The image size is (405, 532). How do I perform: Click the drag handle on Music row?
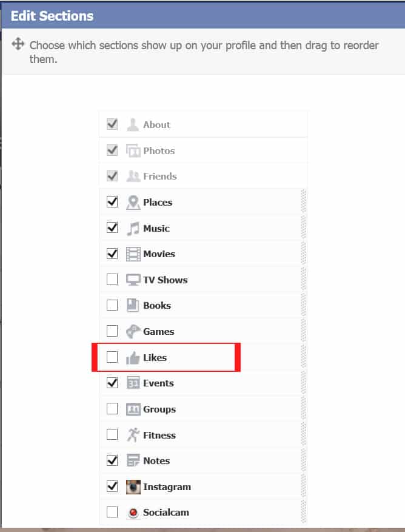pyautogui.click(x=304, y=229)
